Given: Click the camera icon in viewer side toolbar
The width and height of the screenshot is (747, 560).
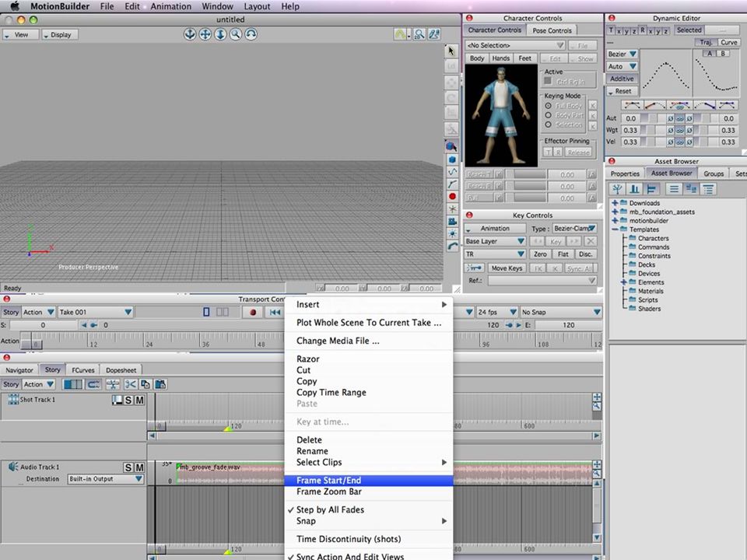Looking at the screenshot, I should [452, 221].
